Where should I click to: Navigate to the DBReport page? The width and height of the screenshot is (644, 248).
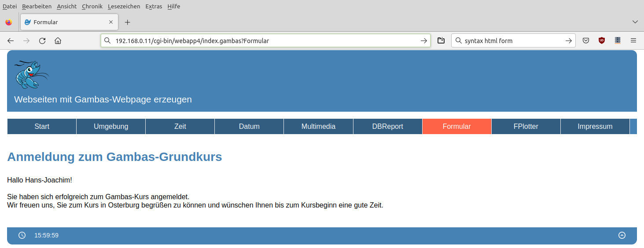387,127
